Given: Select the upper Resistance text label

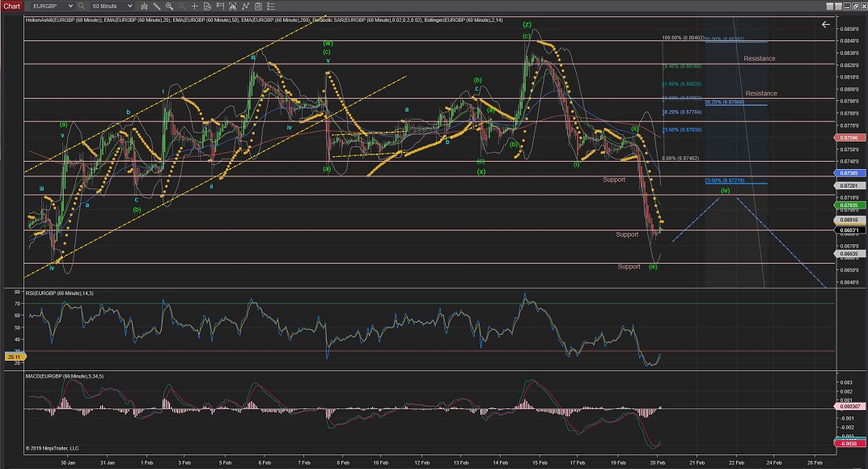Looking at the screenshot, I should (x=759, y=58).
